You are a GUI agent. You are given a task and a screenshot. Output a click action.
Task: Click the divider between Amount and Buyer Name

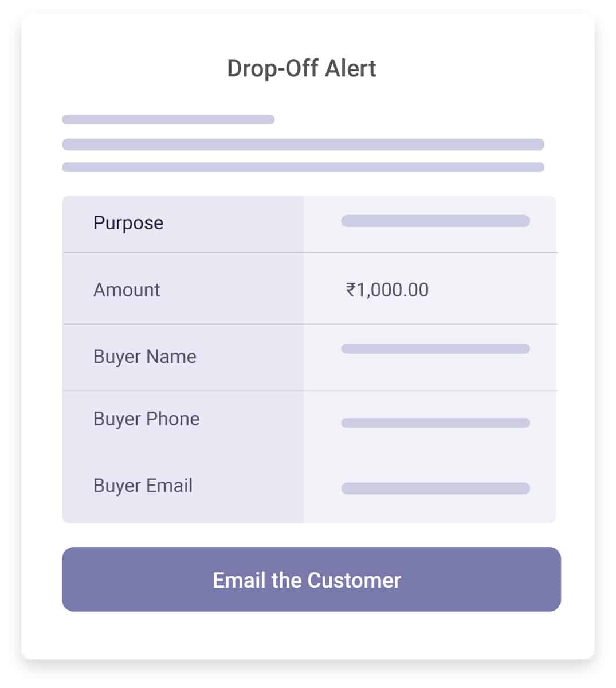coord(309,325)
